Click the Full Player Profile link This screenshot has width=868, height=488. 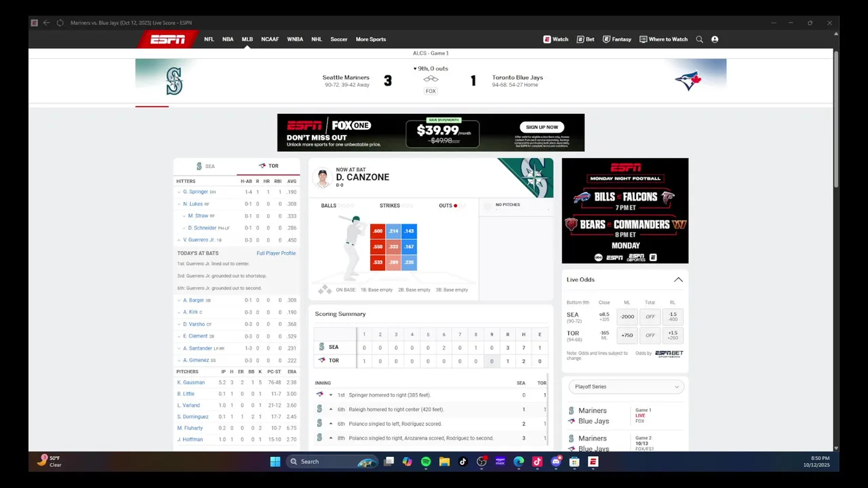(276, 253)
